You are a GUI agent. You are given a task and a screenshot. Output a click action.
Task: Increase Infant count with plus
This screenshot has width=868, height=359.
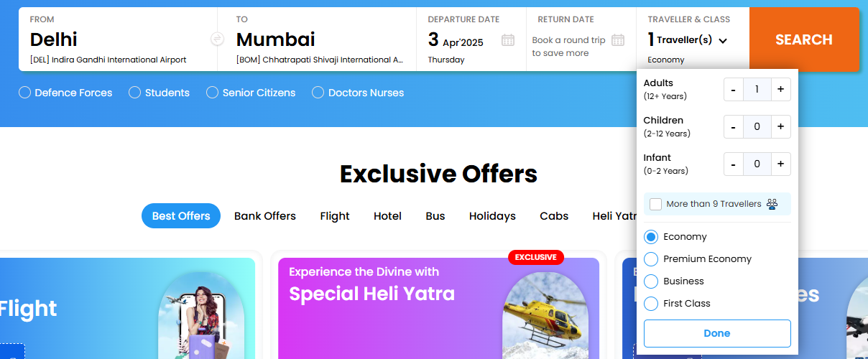click(780, 164)
